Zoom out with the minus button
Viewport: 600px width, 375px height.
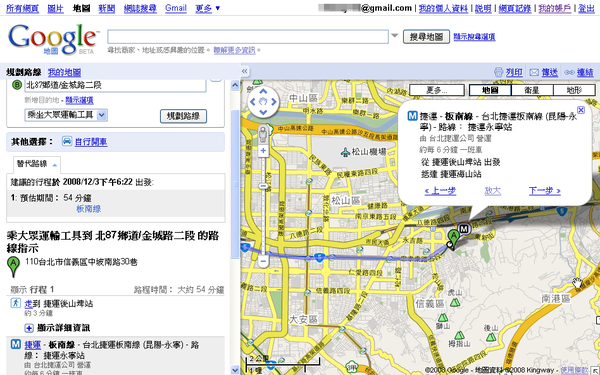point(263,261)
